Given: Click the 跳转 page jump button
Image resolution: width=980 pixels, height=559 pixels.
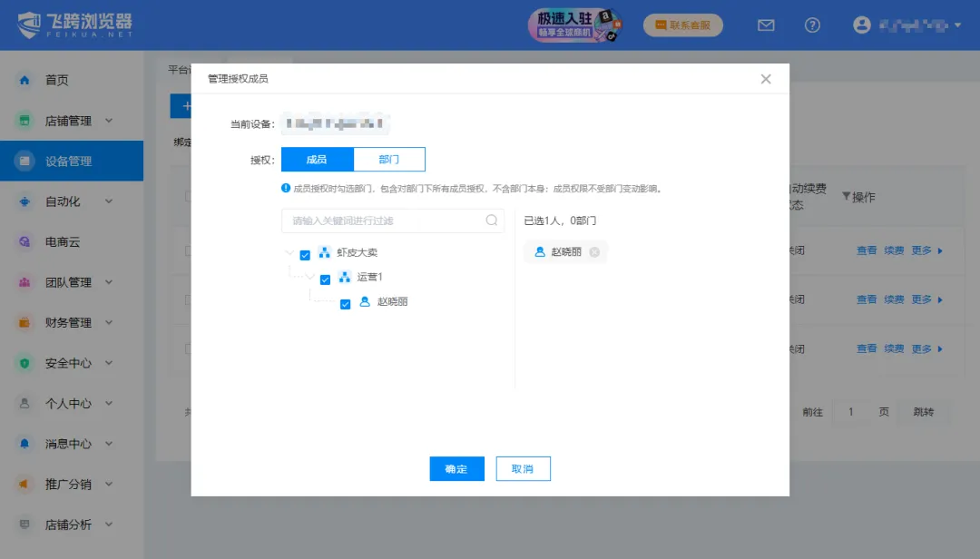Looking at the screenshot, I should 923,412.
